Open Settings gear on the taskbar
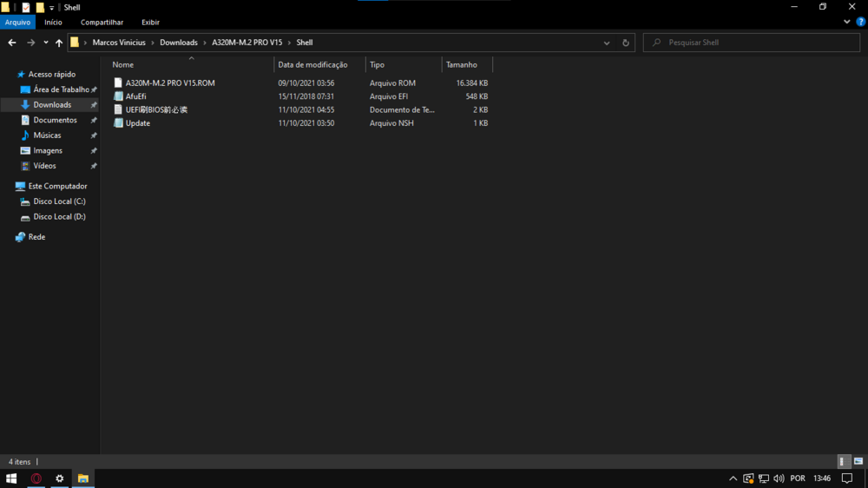 [60, 478]
